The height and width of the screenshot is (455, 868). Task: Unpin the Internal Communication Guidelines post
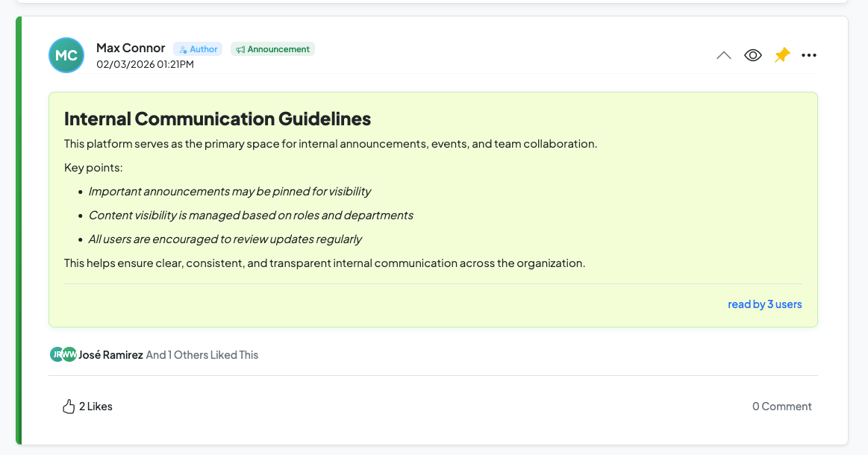[x=781, y=54]
